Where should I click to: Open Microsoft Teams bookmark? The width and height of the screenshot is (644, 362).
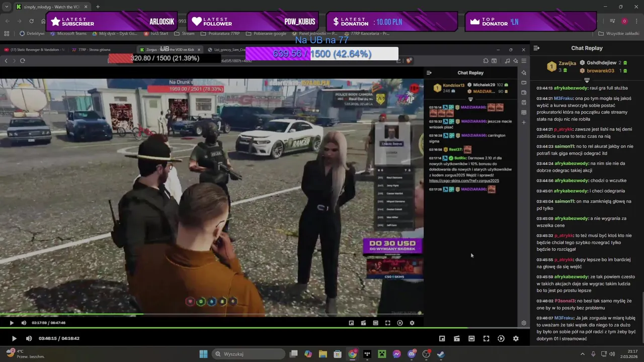click(68, 34)
